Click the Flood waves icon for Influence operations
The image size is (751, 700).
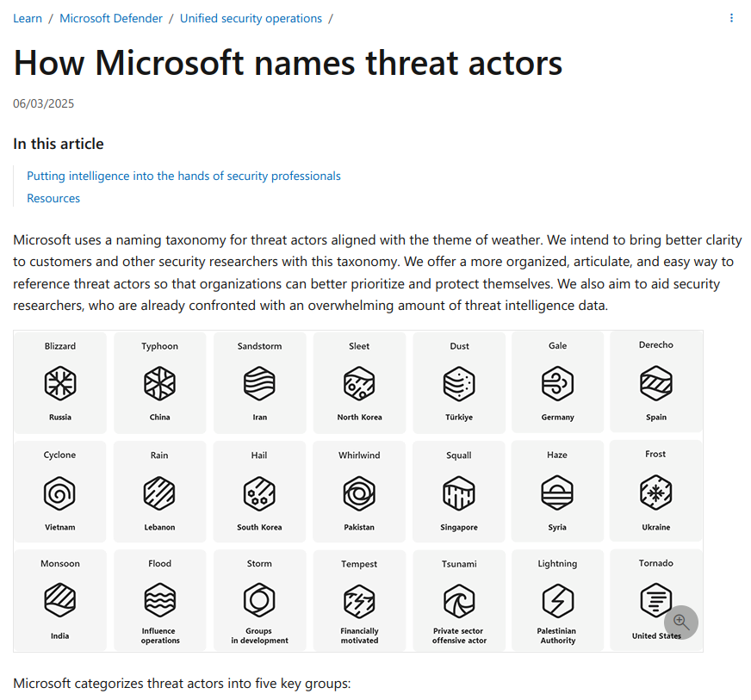159,600
